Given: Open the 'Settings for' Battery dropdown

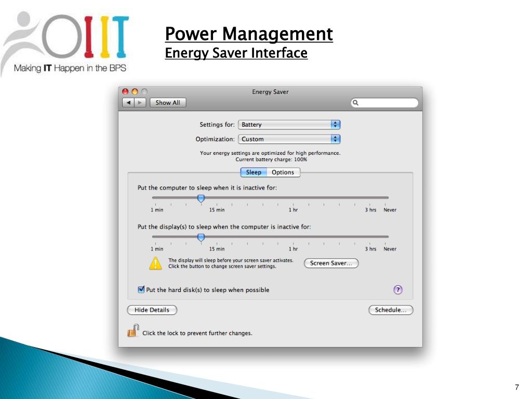Looking at the screenshot, I should [x=289, y=125].
